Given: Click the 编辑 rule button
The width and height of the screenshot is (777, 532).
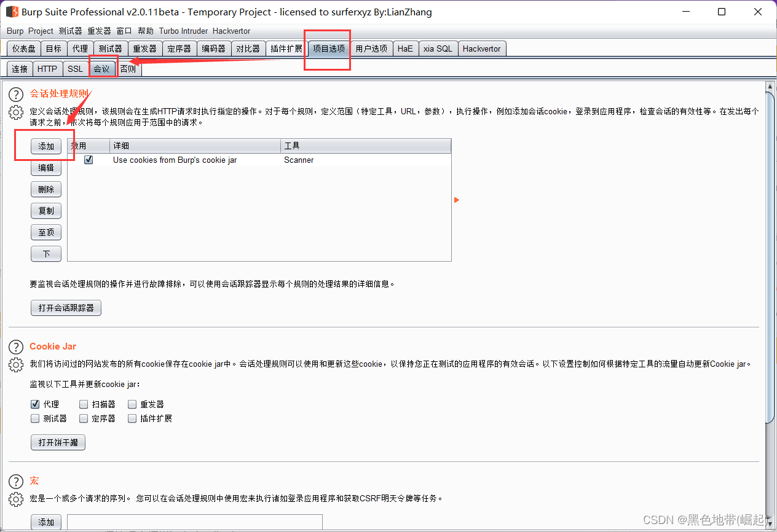Looking at the screenshot, I should [46, 168].
